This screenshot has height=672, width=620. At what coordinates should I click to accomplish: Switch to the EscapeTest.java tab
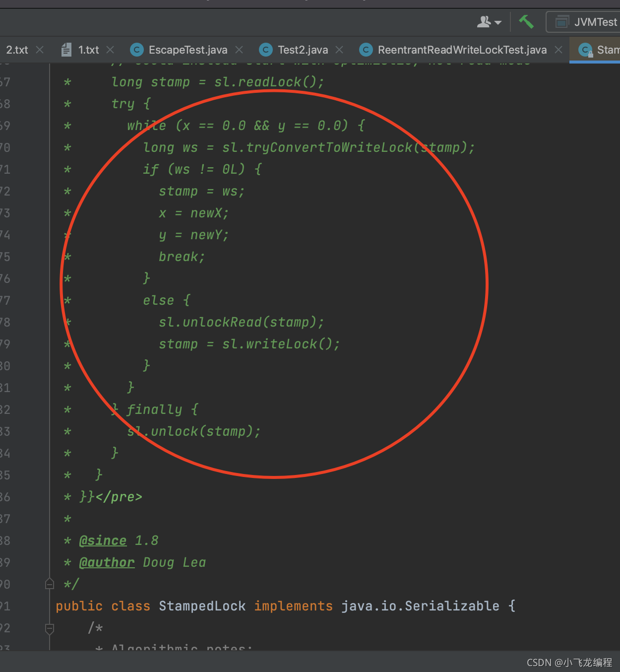click(x=188, y=50)
